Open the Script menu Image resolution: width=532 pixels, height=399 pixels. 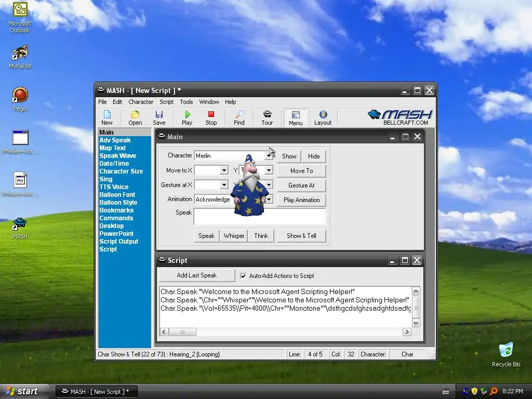pyautogui.click(x=167, y=102)
